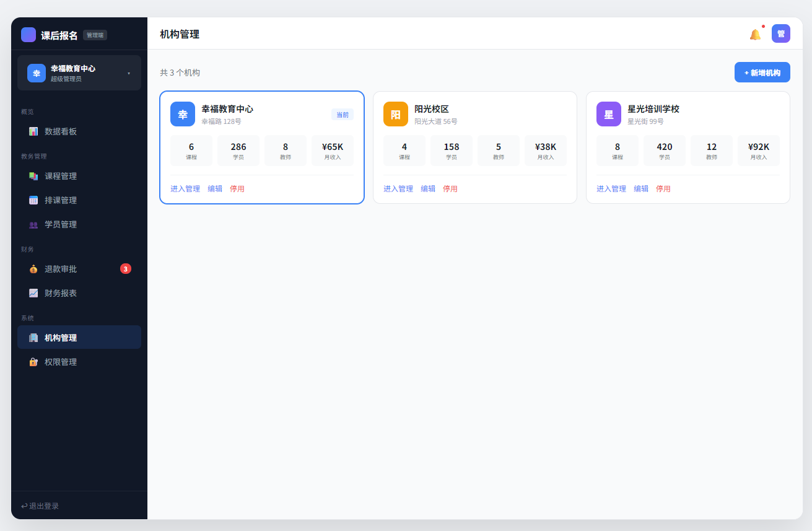Click the 阳光校区 card title
Screen dimensions: 812x531
pos(432,109)
